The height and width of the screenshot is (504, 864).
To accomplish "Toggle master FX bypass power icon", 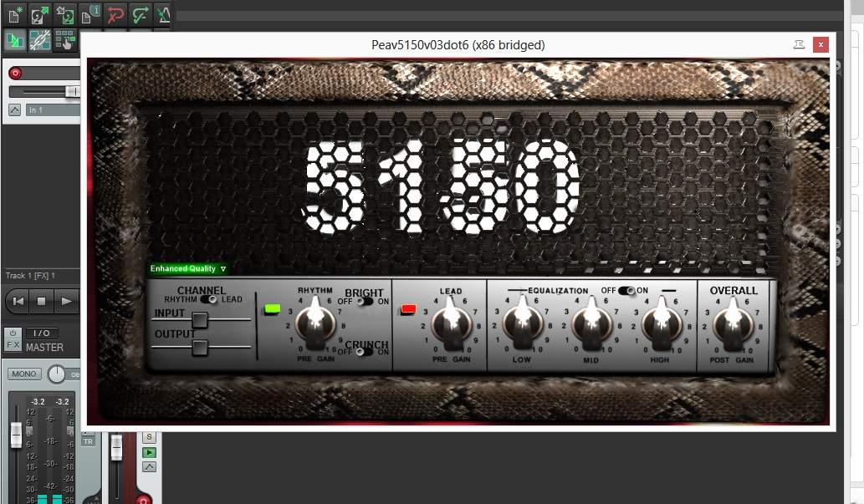I will click(13, 333).
